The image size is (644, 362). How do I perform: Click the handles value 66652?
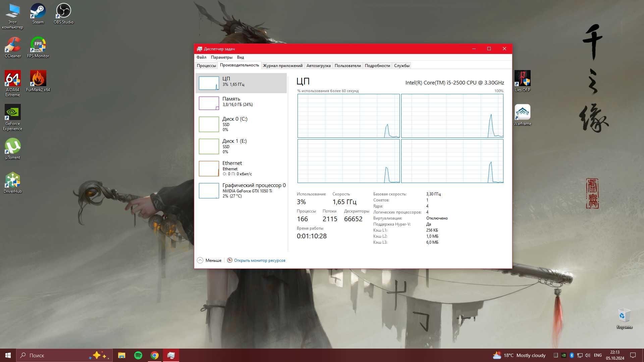353,219
